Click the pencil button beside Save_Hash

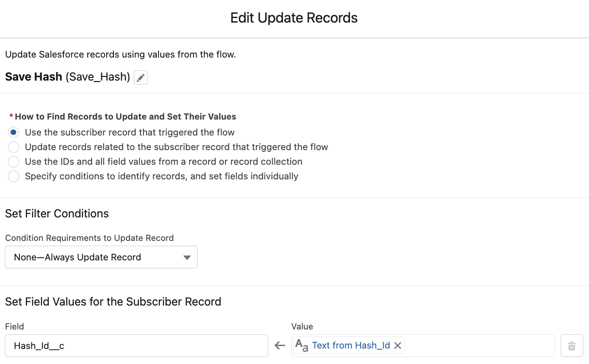coord(140,77)
